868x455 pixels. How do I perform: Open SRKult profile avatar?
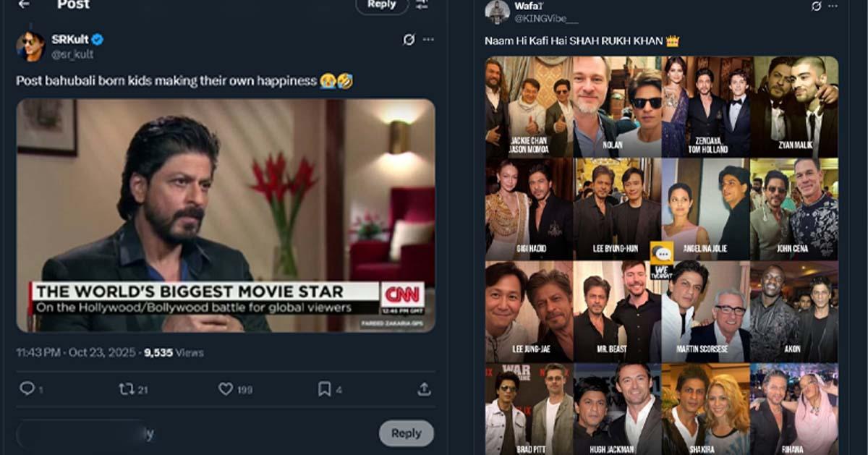click(x=30, y=46)
